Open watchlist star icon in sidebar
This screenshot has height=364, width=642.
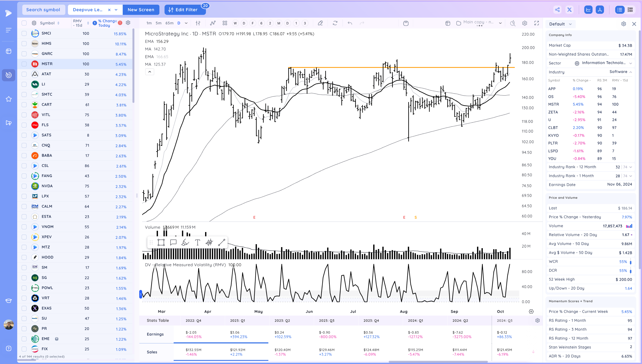(x=9, y=99)
